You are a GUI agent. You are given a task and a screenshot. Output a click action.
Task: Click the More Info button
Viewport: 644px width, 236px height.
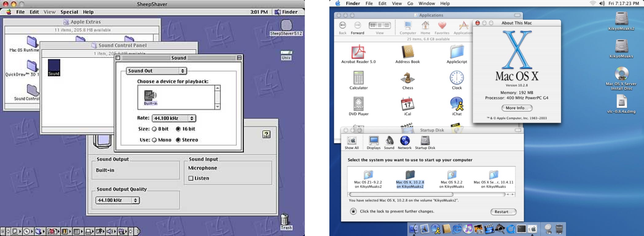(x=517, y=108)
